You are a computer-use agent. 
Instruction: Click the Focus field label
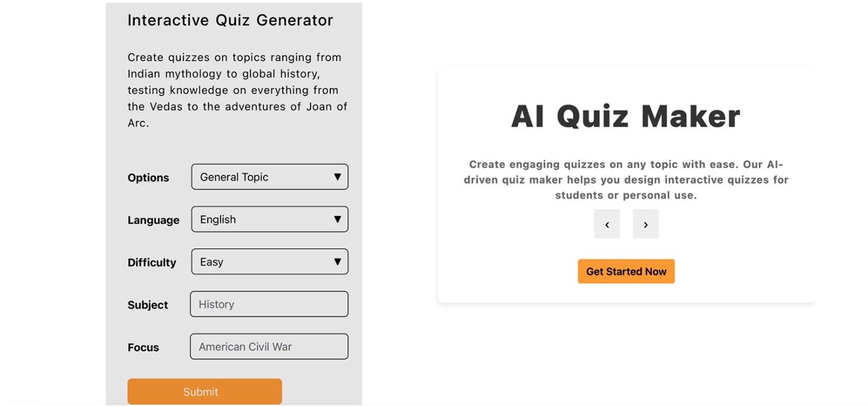143,348
